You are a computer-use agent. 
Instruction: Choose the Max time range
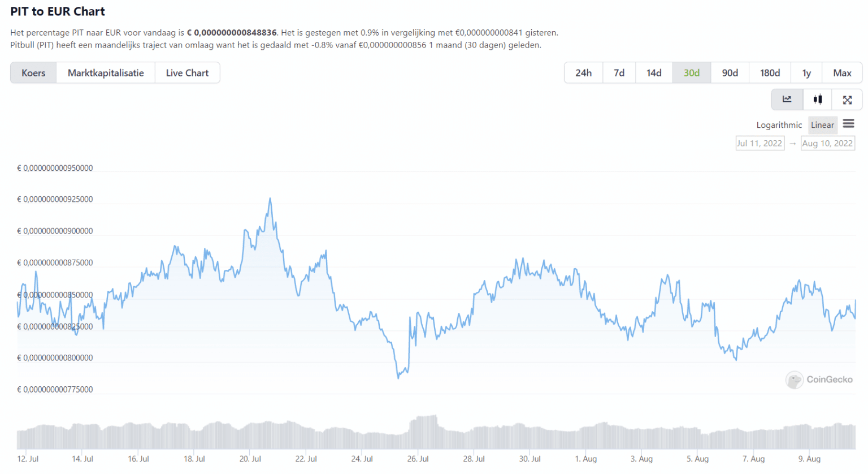pos(842,73)
